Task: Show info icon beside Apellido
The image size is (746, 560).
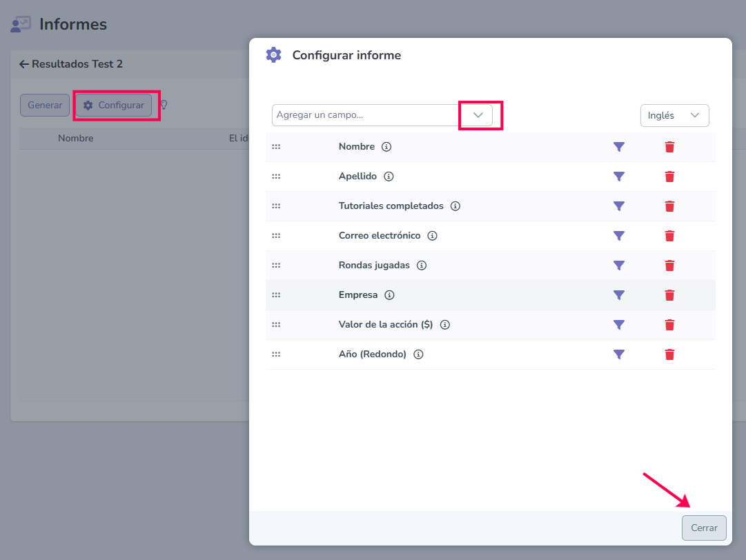Action: coord(389,177)
